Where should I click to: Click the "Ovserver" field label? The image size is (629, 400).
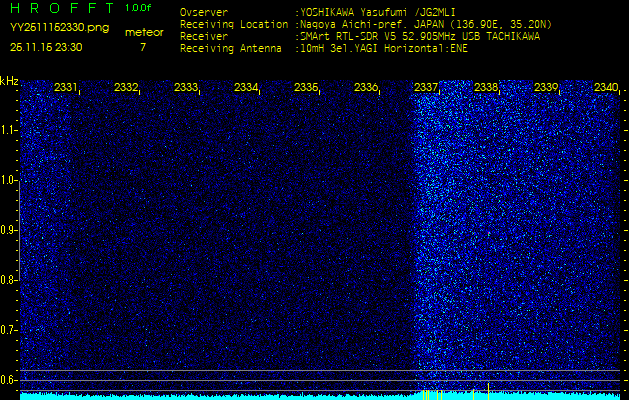(204, 12)
